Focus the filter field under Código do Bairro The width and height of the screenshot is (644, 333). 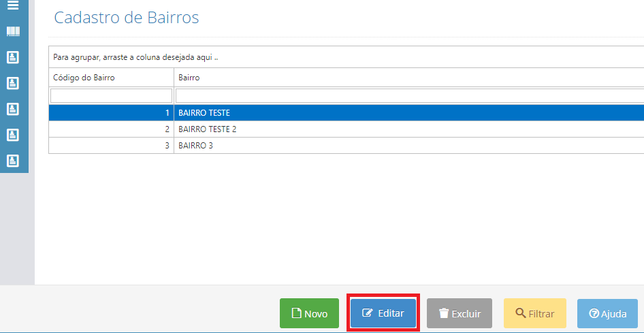pos(111,95)
